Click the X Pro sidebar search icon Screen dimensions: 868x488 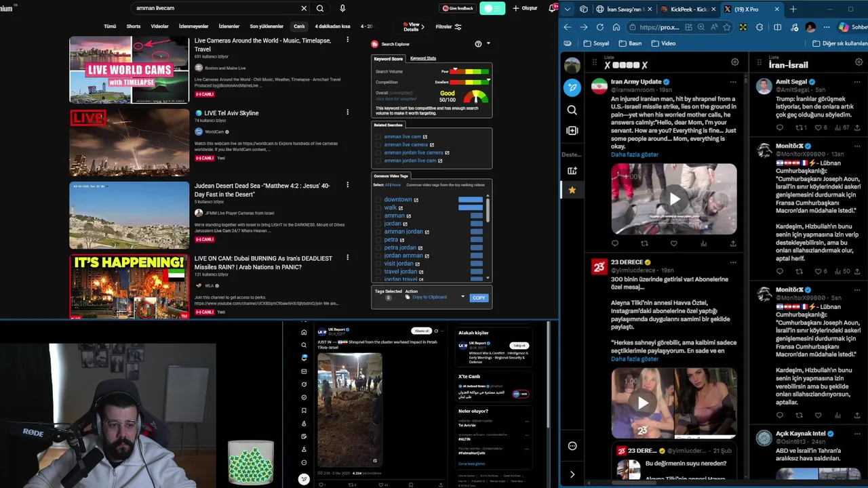coord(572,110)
